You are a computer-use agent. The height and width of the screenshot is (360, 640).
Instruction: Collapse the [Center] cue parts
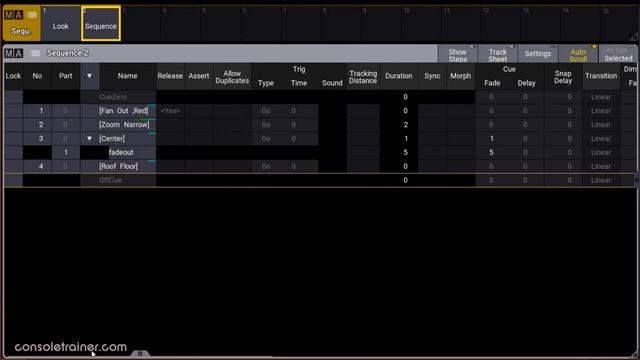tap(89, 138)
